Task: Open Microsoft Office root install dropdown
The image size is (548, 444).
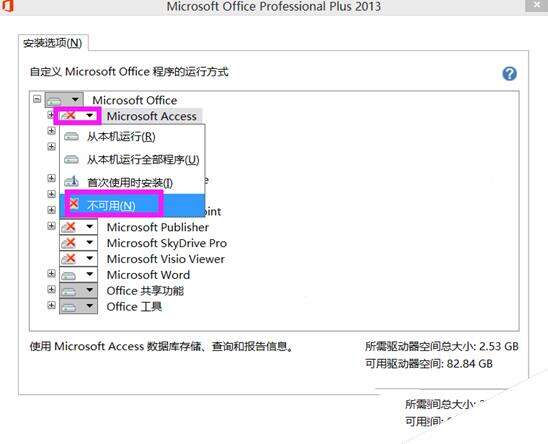Action: 64,100
